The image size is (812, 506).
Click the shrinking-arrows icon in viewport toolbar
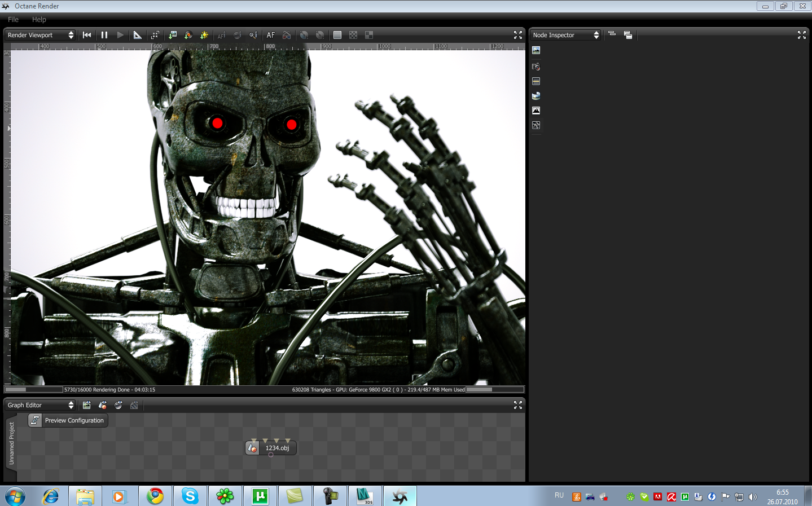coord(156,35)
